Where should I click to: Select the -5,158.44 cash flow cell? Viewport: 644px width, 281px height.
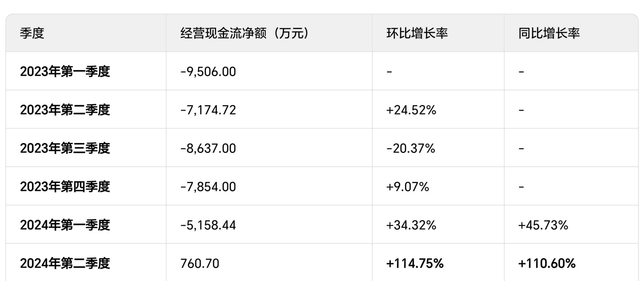point(208,225)
